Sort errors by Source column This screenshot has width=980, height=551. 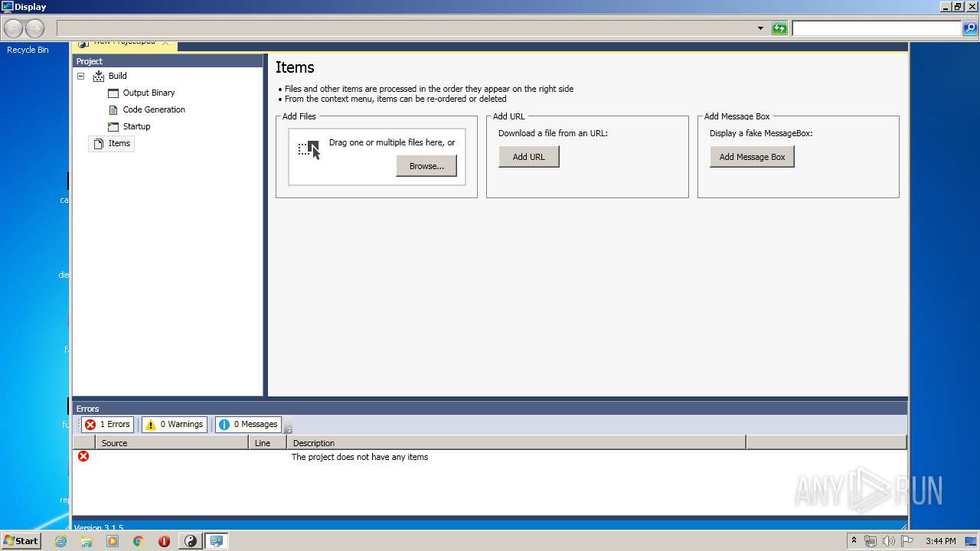[171, 442]
